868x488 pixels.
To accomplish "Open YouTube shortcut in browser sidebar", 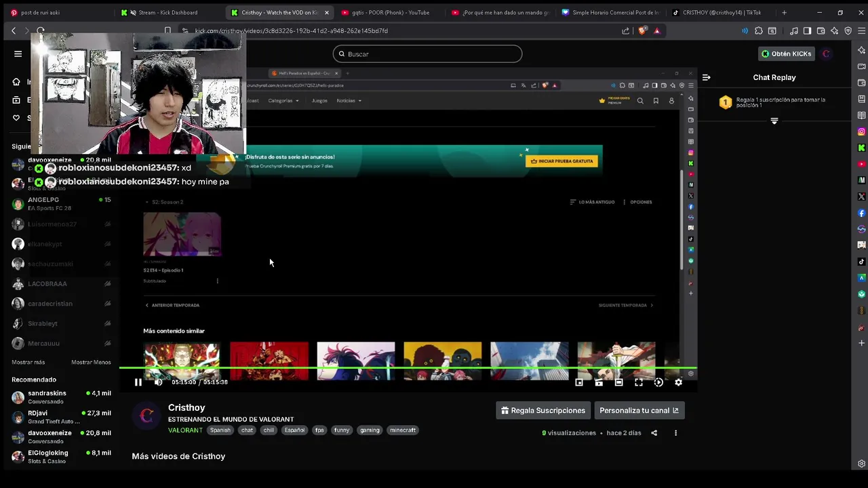I will (861, 164).
